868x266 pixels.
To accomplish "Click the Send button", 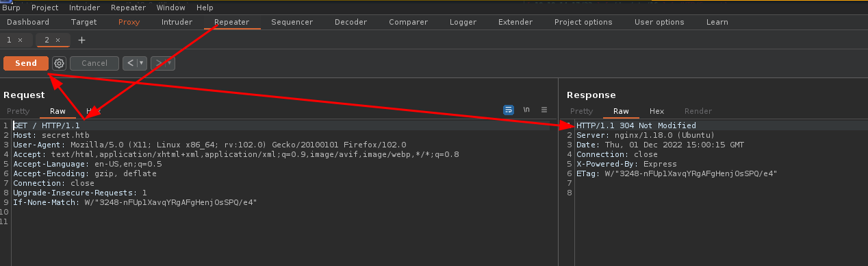I will pos(26,63).
